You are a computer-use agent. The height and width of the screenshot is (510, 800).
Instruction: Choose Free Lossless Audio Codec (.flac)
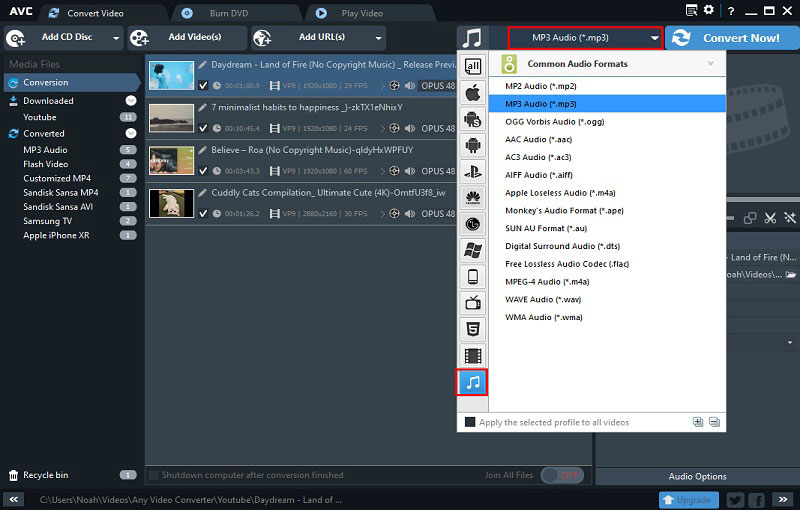[x=607, y=264]
